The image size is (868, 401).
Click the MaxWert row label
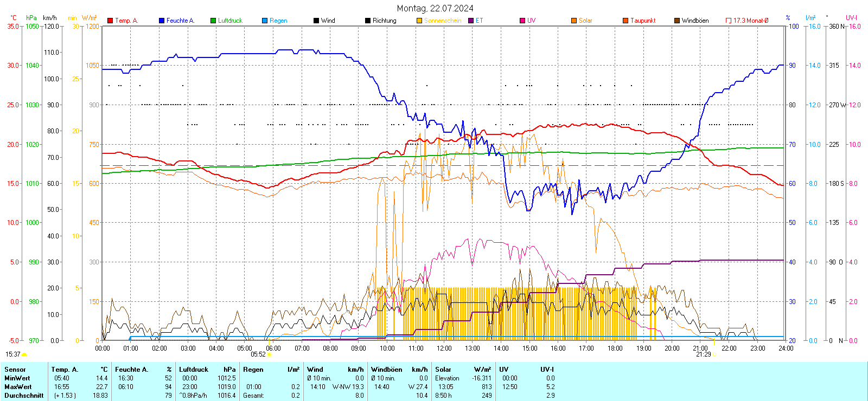coord(18,387)
